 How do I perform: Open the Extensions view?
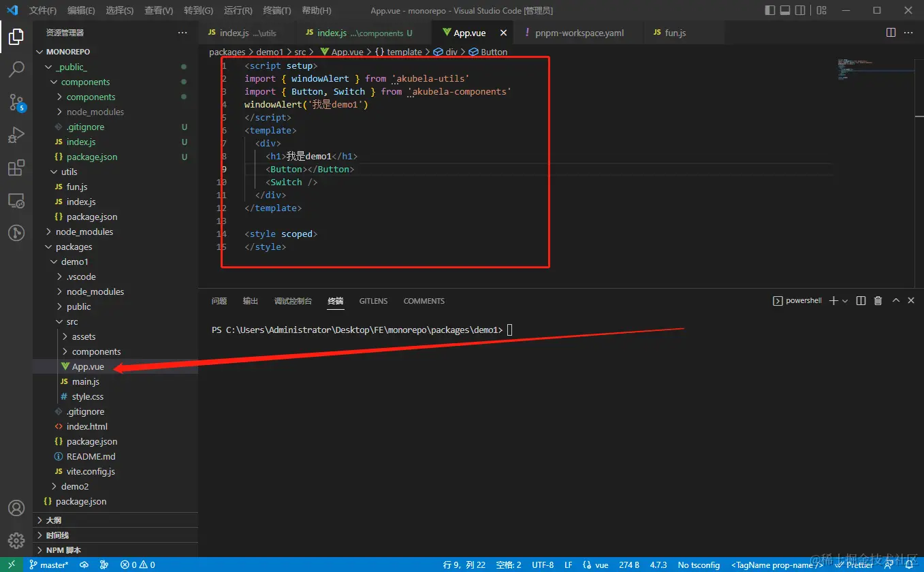point(16,168)
